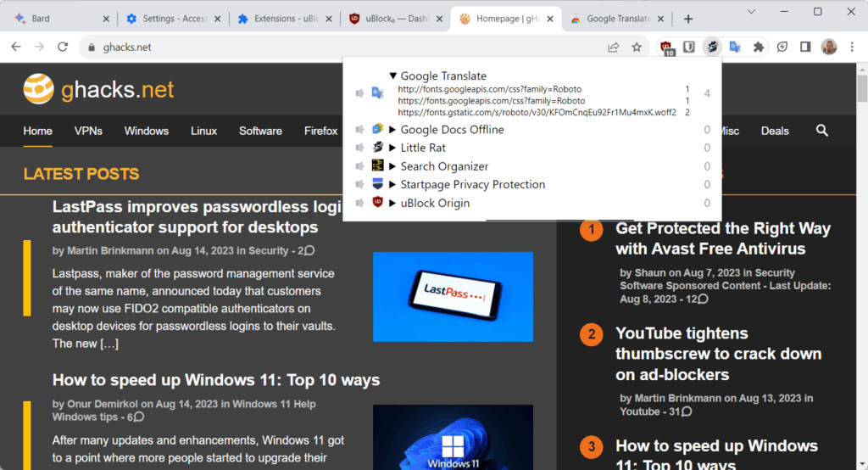The image size is (868, 470).
Task: Open the Avast Free Antivirus sidebar article
Action: (723, 238)
